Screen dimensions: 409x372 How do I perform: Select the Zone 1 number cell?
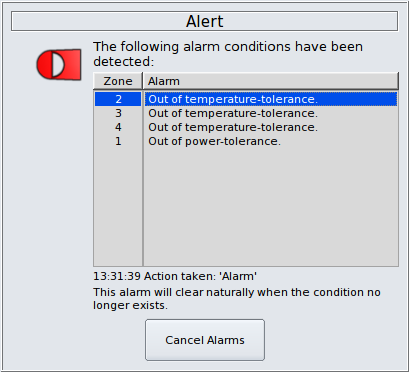tap(118, 141)
